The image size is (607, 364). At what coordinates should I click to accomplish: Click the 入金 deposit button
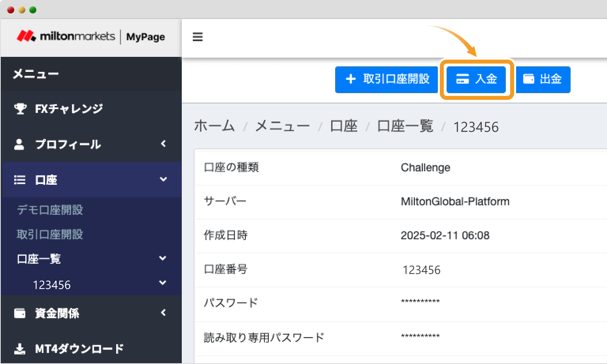point(476,79)
